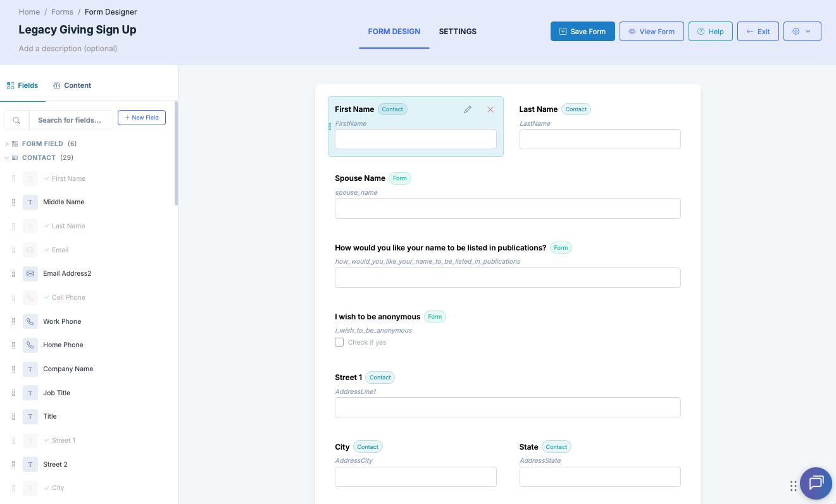The image size is (836, 504).
Task: Switch to the FORM DESIGN tab
Action: coord(394,32)
